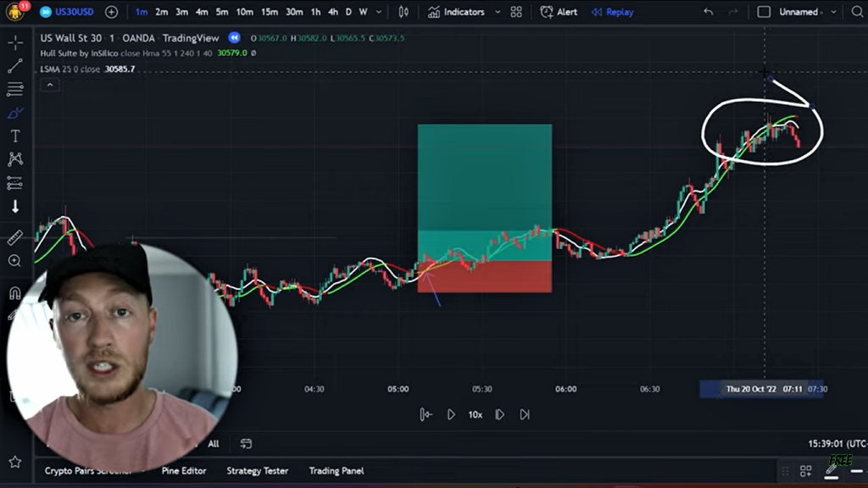Click the zoom in magnifier tool

[15, 261]
